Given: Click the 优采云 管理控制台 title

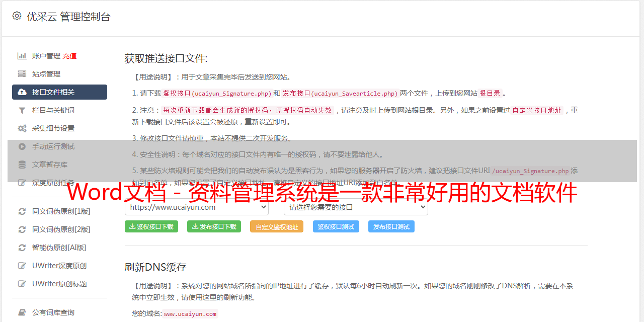Looking at the screenshot, I should point(68,17).
